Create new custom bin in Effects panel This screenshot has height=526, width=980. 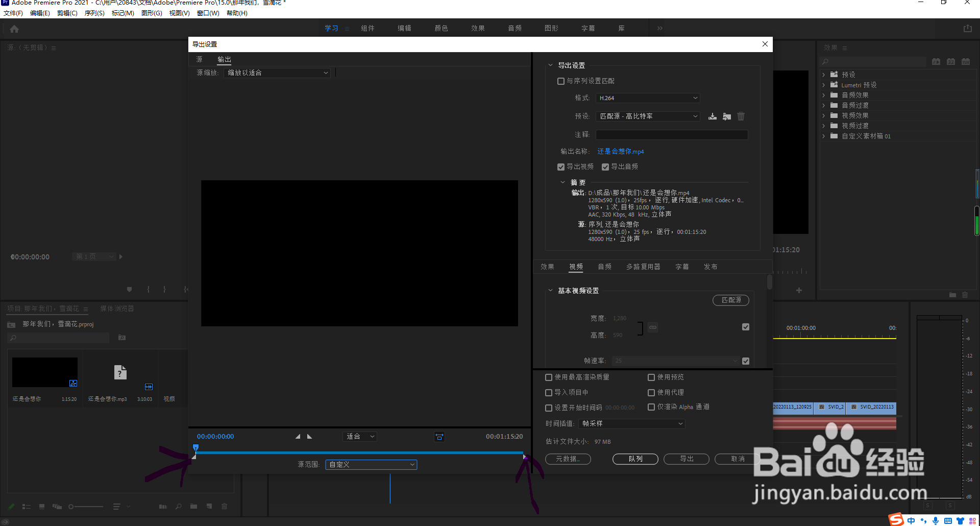pyautogui.click(x=952, y=295)
